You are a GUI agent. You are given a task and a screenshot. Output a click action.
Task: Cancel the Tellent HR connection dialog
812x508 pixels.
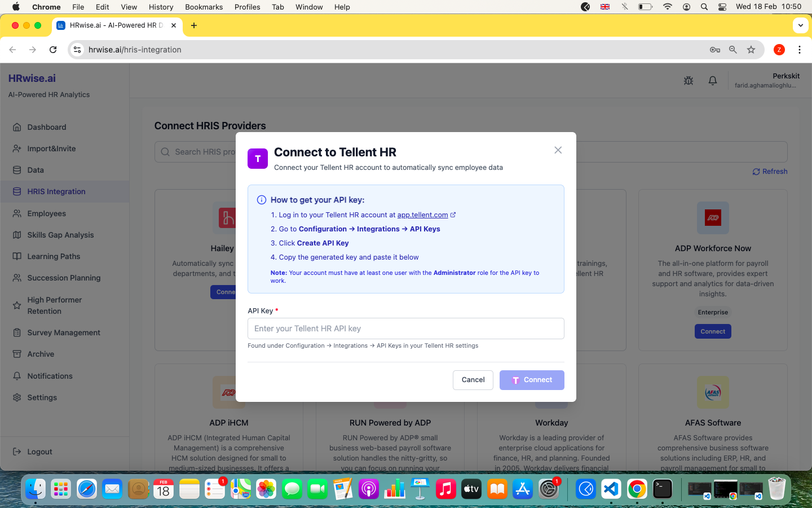(x=473, y=380)
